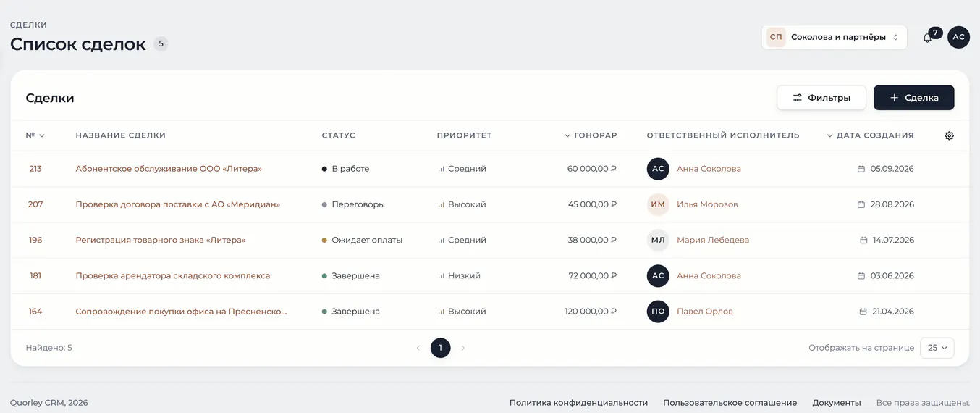The width and height of the screenshot is (980, 413).
Task: Click the status dot of «Ожидает оплаты»
Action: [325, 240]
